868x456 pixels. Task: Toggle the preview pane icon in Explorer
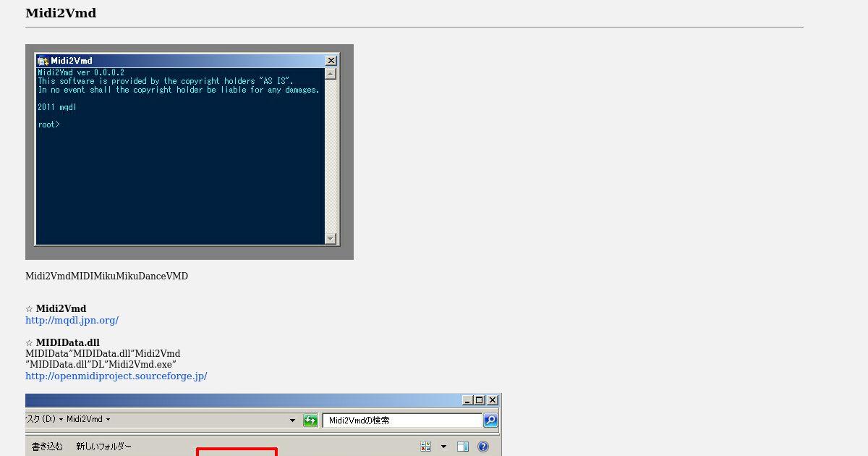[x=463, y=447]
